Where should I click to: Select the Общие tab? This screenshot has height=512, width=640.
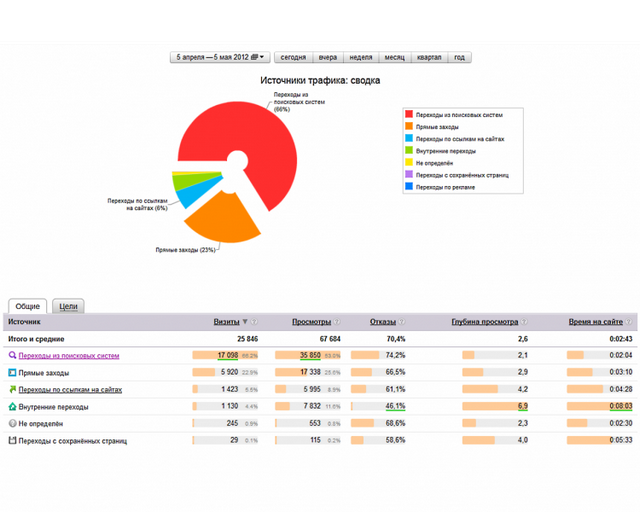pyautogui.click(x=28, y=306)
